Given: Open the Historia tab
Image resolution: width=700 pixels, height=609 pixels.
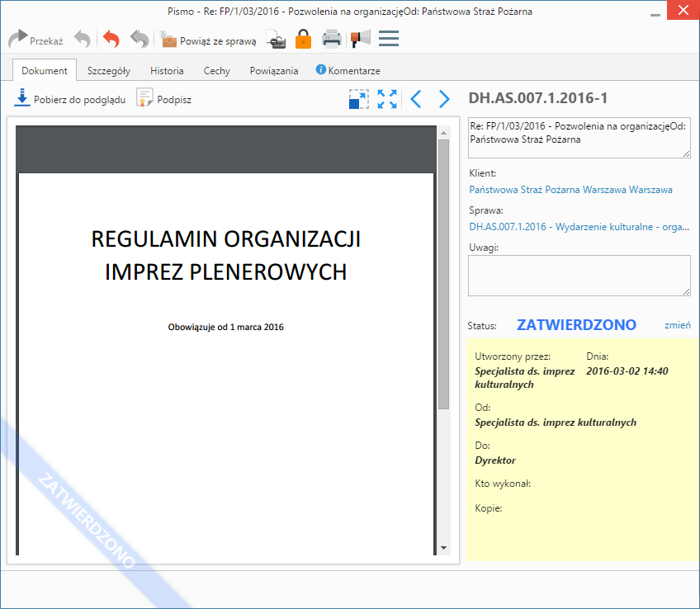Looking at the screenshot, I should (167, 71).
